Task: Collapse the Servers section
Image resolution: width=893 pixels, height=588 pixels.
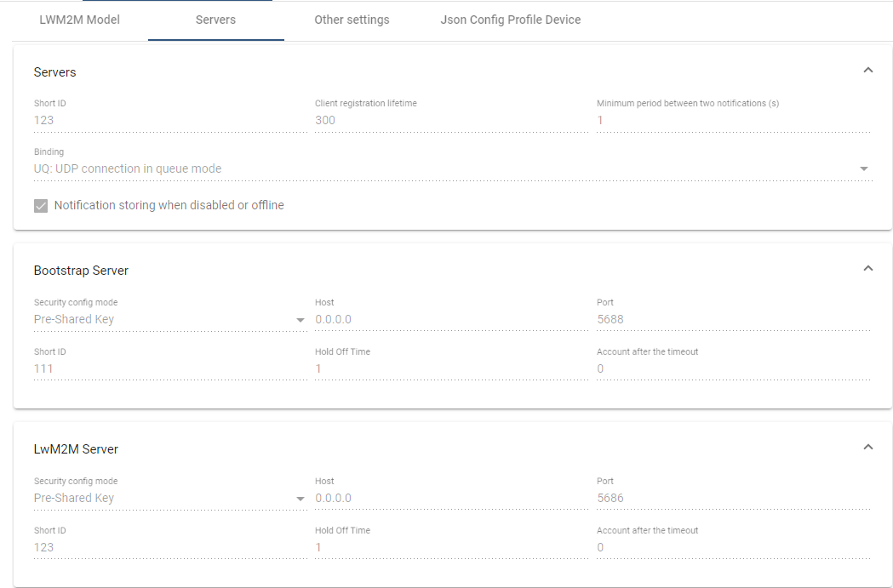Action: 867,70
